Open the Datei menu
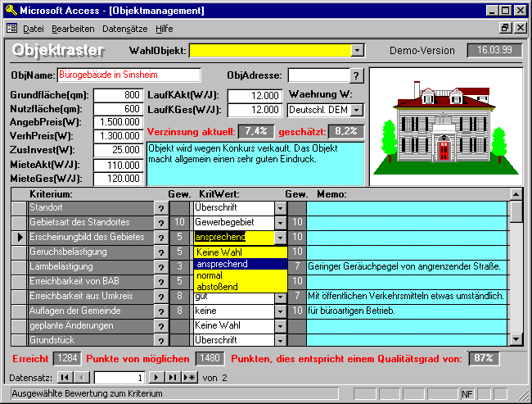Screen dimensions: 532x404 point(34,29)
